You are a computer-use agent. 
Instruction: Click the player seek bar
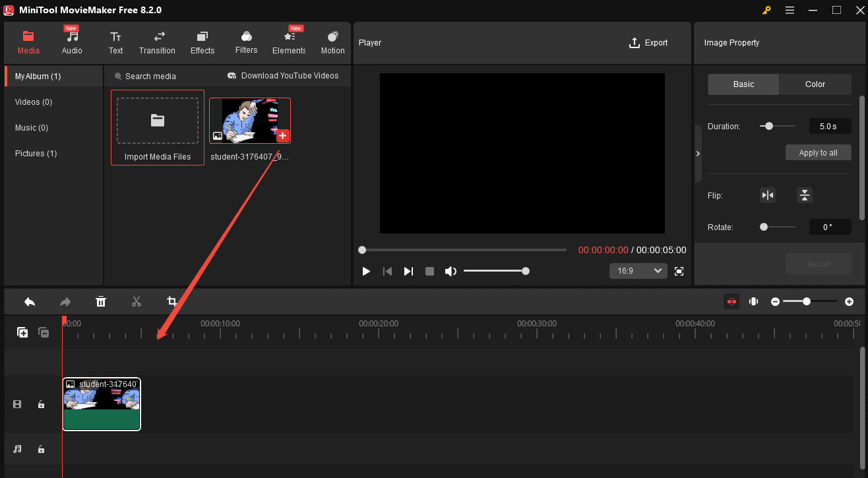(462, 250)
